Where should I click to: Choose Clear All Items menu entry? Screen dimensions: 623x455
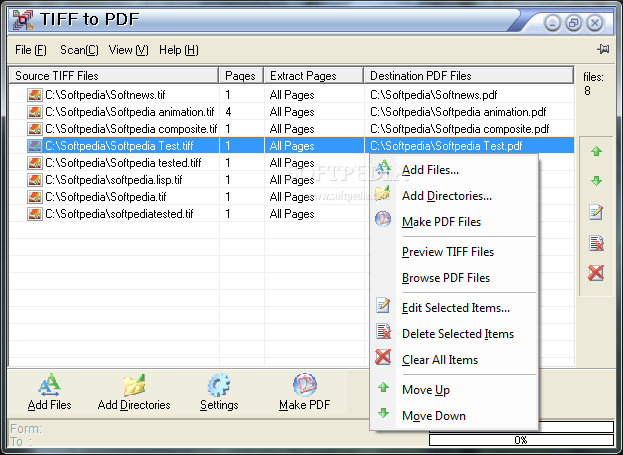coord(454,360)
